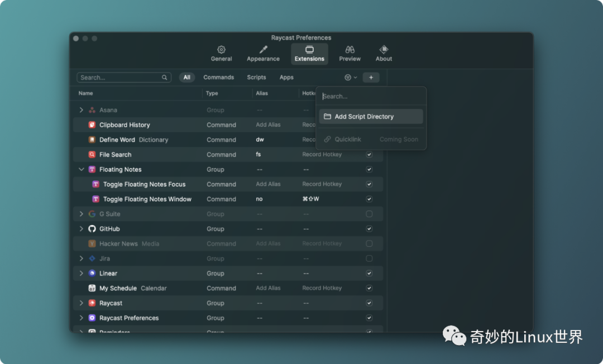
Task: Go to the About tab
Action: coord(384,54)
